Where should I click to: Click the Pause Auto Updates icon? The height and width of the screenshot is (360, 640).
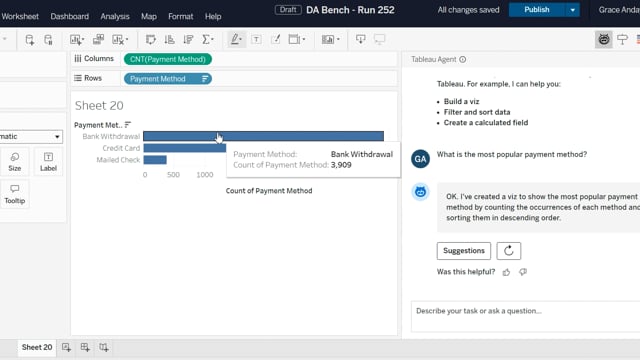48,40
